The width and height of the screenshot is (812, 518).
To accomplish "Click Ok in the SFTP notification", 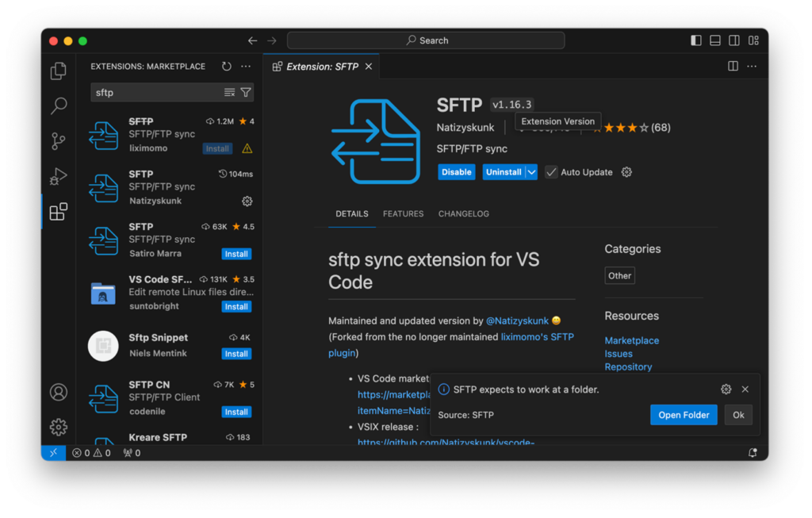I will [738, 415].
